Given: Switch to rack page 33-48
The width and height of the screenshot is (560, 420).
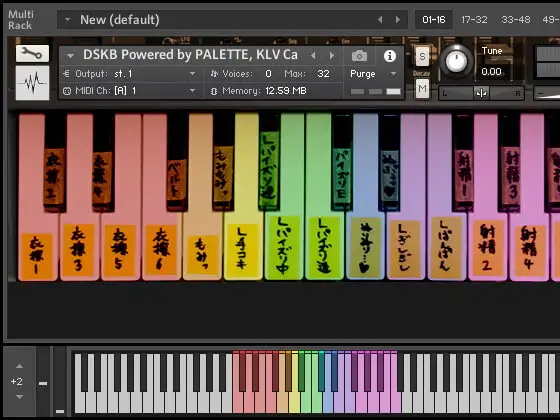Looking at the screenshot, I should pyautogui.click(x=515, y=20).
